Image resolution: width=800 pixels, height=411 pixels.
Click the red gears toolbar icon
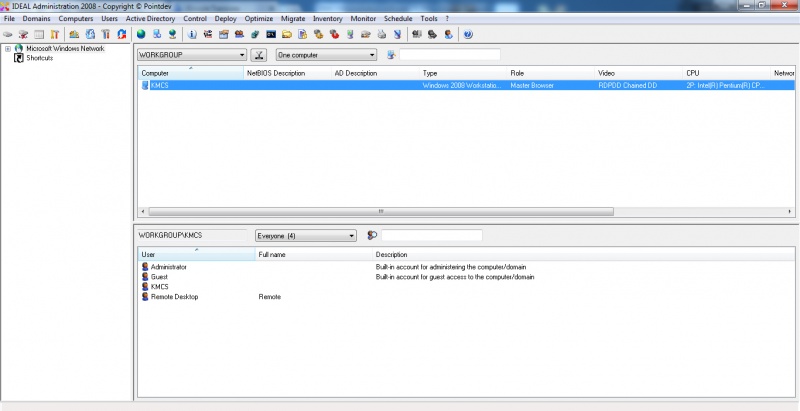(334, 35)
